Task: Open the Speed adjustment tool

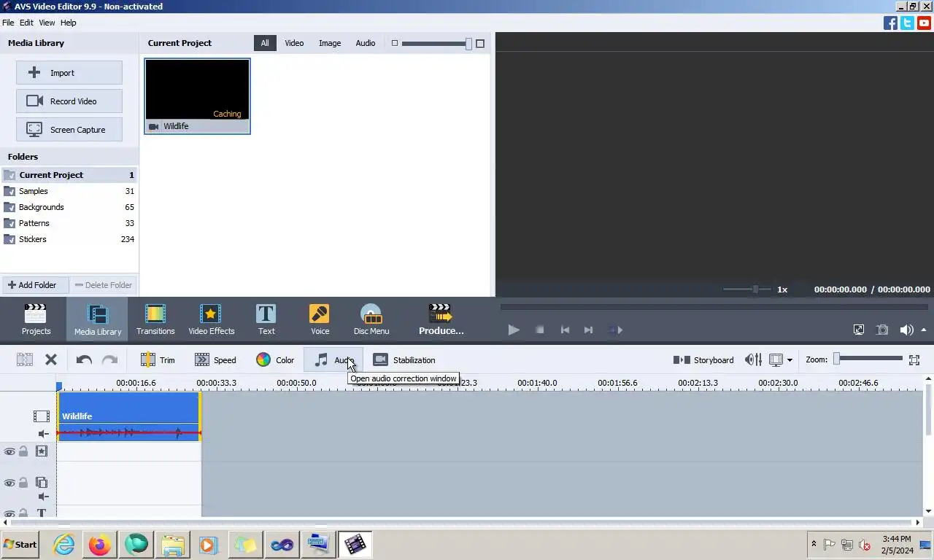Action: pyautogui.click(x=215, y=359)
